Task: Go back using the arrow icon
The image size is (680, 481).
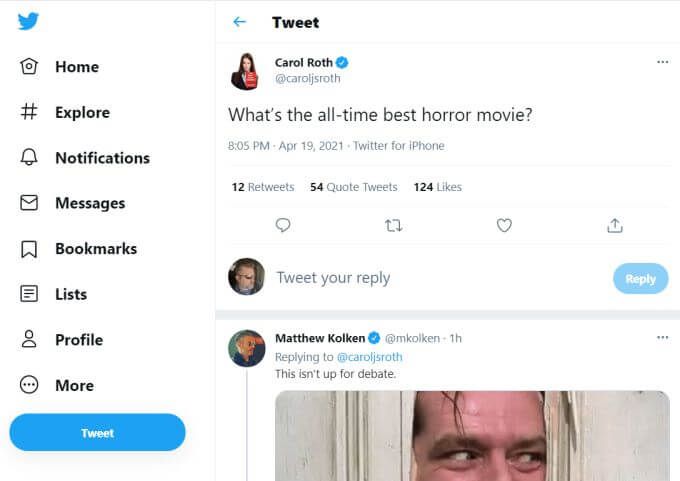Action: tap(239, 22)
